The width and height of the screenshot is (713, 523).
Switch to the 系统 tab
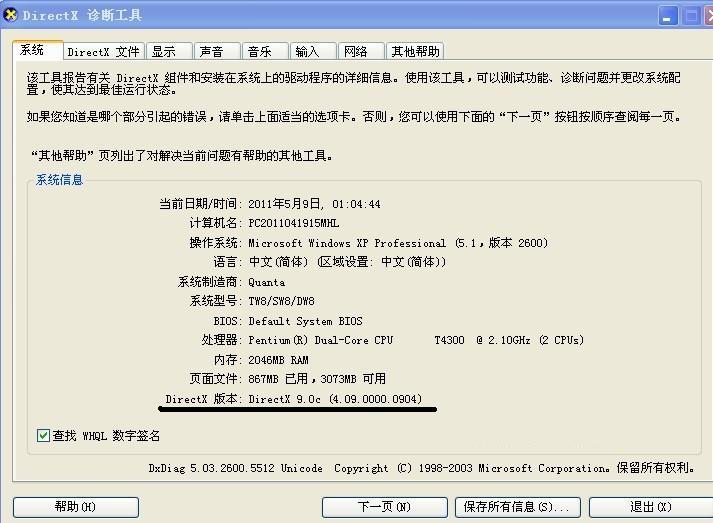click(38, 50)
